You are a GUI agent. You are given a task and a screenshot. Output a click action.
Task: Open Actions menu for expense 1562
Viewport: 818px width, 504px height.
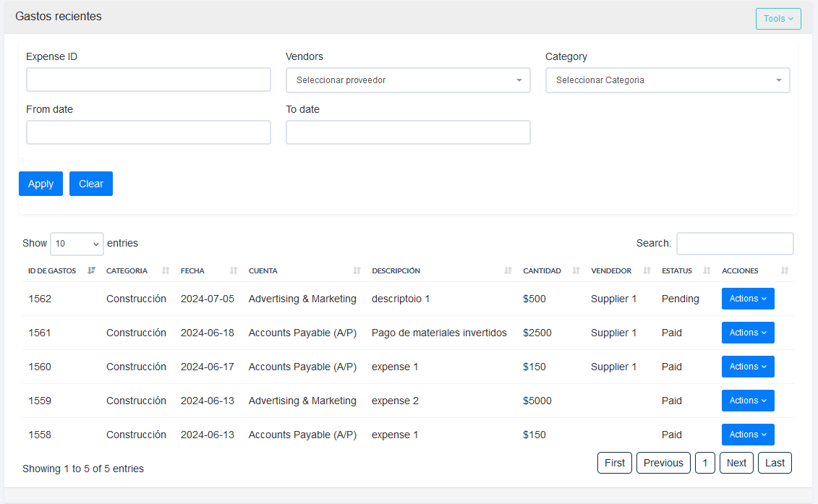[x=748, y=299]
